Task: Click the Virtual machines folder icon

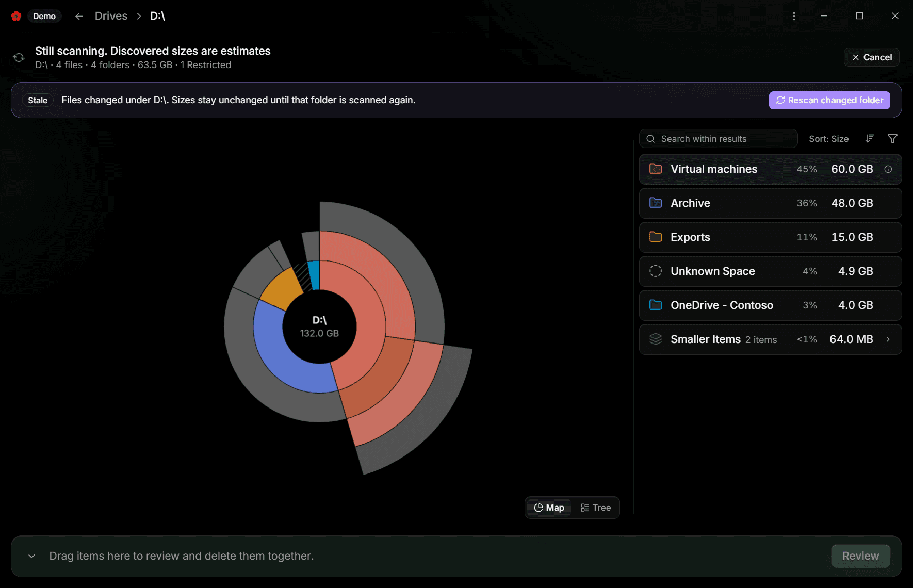Action: [x=656, y=169]
